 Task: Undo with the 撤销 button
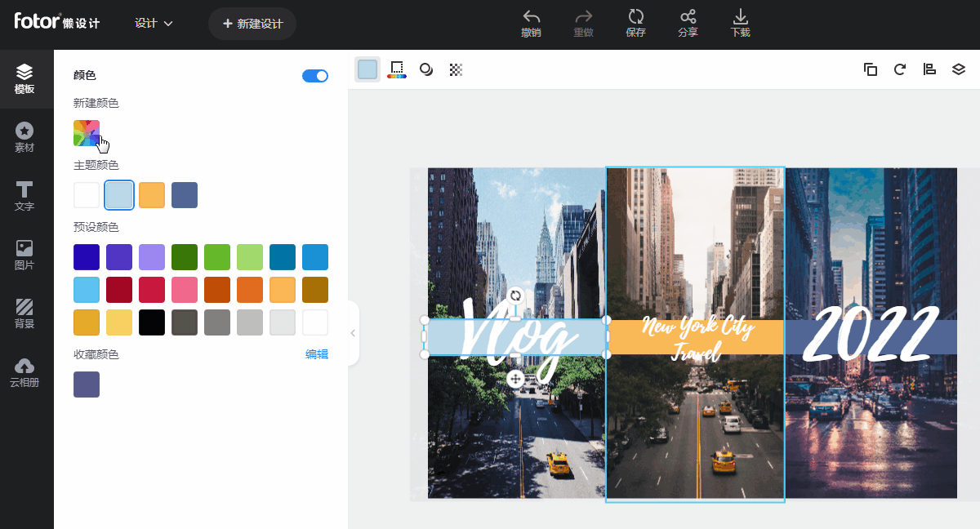(x=531, y=24)
